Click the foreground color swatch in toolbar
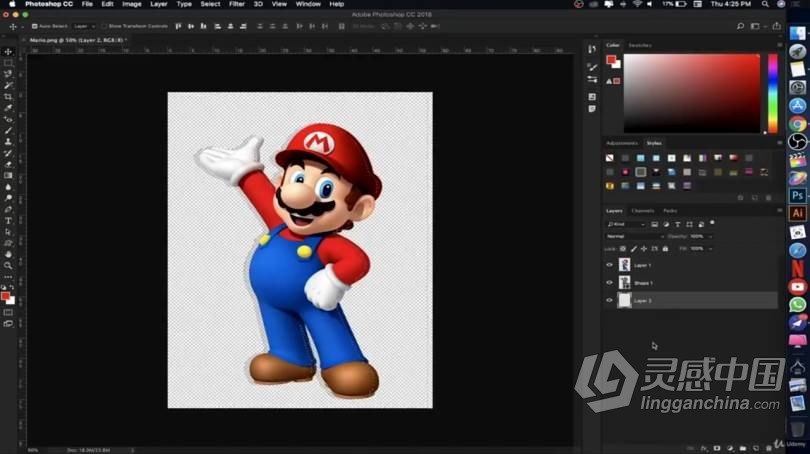810x454 pixels. [x=5, y=296]
